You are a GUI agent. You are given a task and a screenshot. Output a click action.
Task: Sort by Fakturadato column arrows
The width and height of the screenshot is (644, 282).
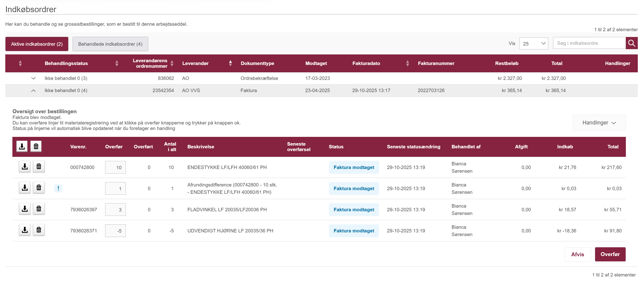[x=408, y=63]
